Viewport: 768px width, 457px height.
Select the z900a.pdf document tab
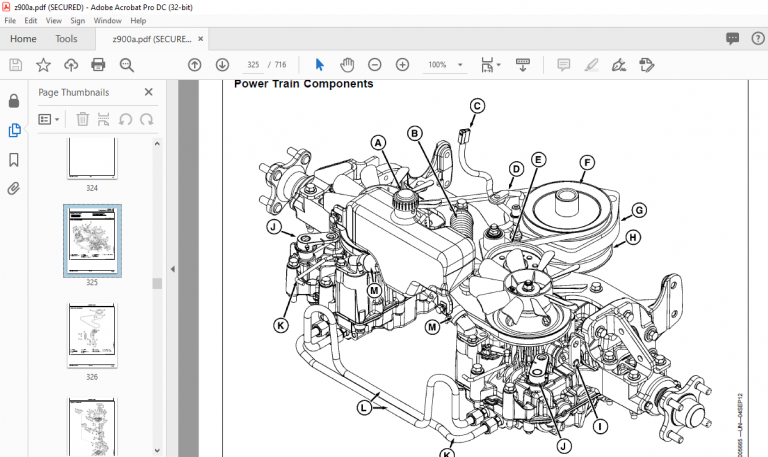[152, 39]
